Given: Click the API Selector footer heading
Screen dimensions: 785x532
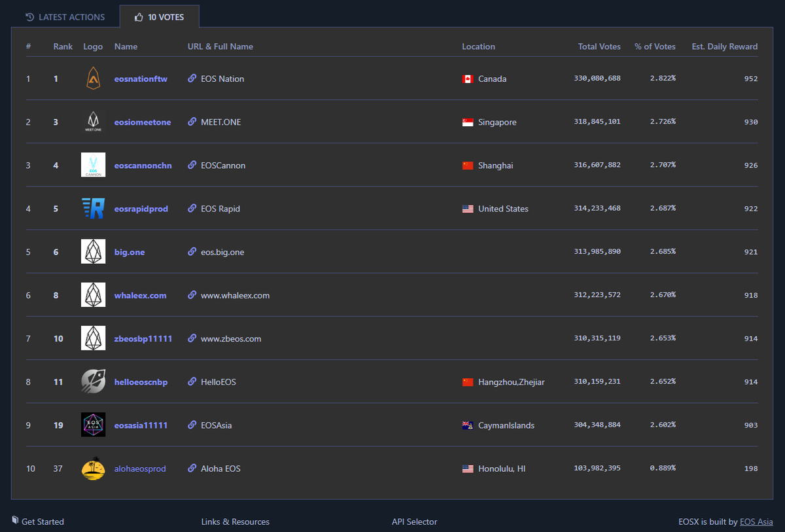Looking at the screenshot, I should click(415, 522).
